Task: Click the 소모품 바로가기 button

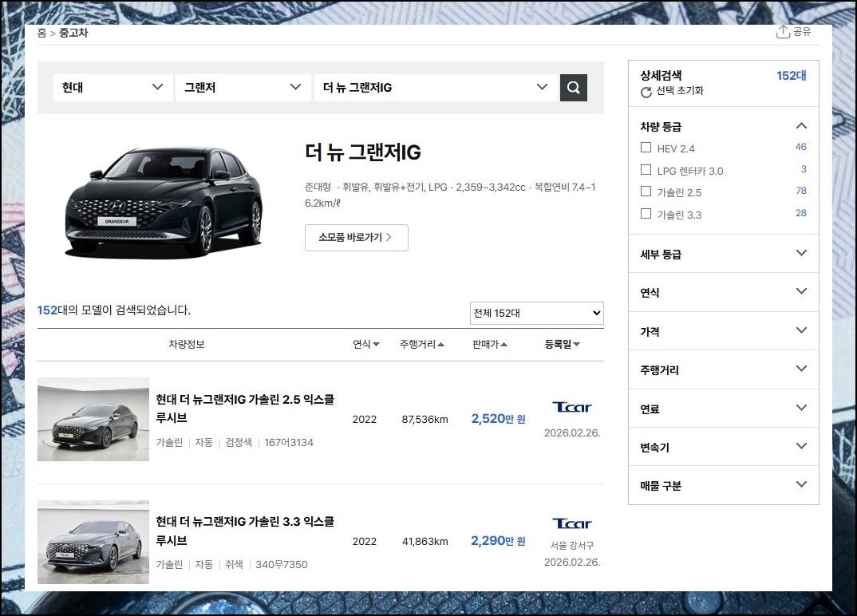Action: point(357,238)
